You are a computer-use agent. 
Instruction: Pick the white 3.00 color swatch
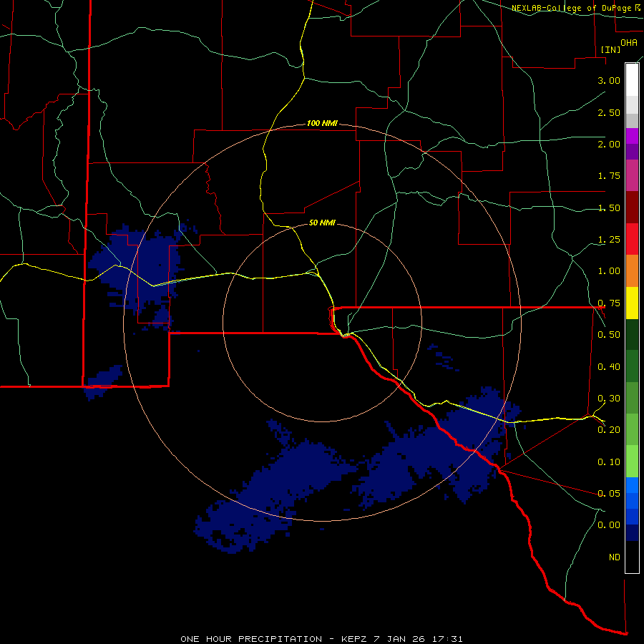pyautogui.click(x=632, y=80)
